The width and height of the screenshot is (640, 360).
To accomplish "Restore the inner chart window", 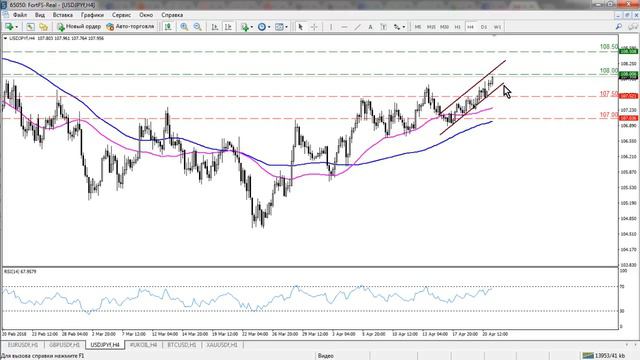I will 627,15.
